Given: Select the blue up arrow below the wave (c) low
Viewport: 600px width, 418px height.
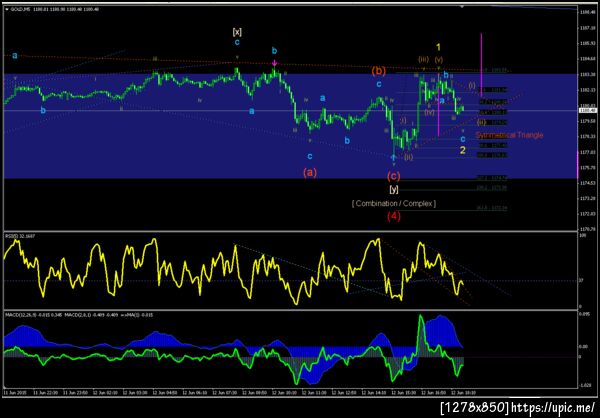Looking at the screenshot, I should click(x=393, y=157).
